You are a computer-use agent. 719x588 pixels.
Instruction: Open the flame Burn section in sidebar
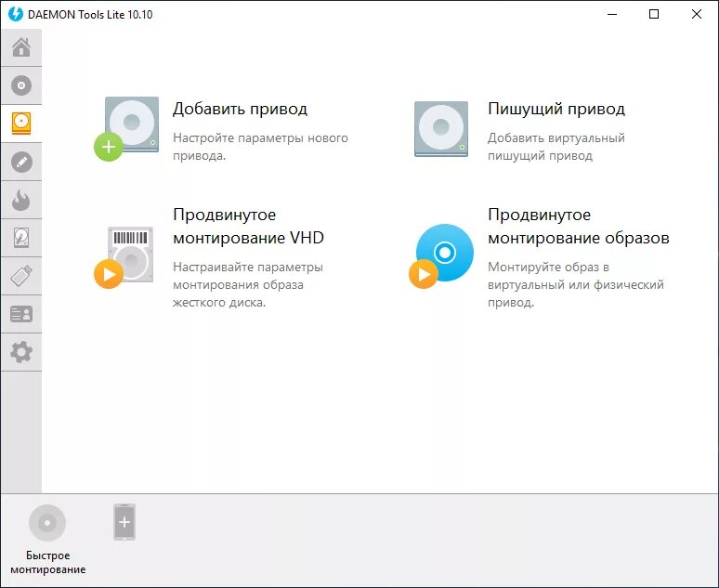tap(21, 200)
